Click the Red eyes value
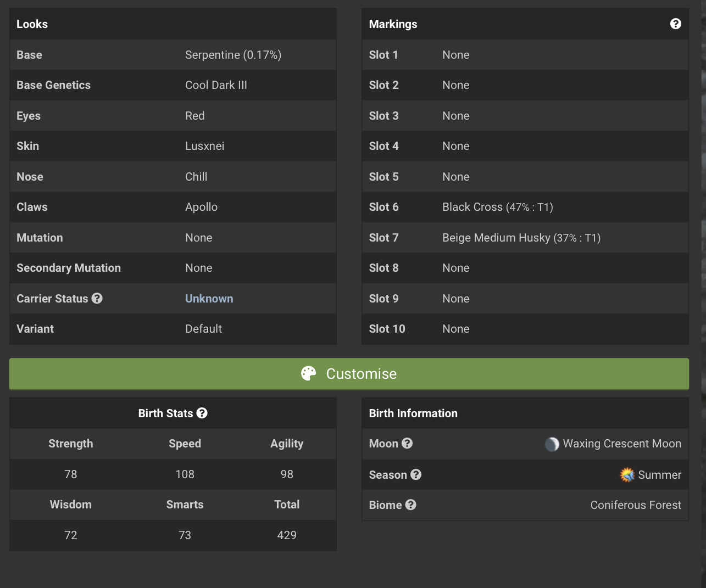This screenshot has height=588, width=706. [x=195, y=116]
